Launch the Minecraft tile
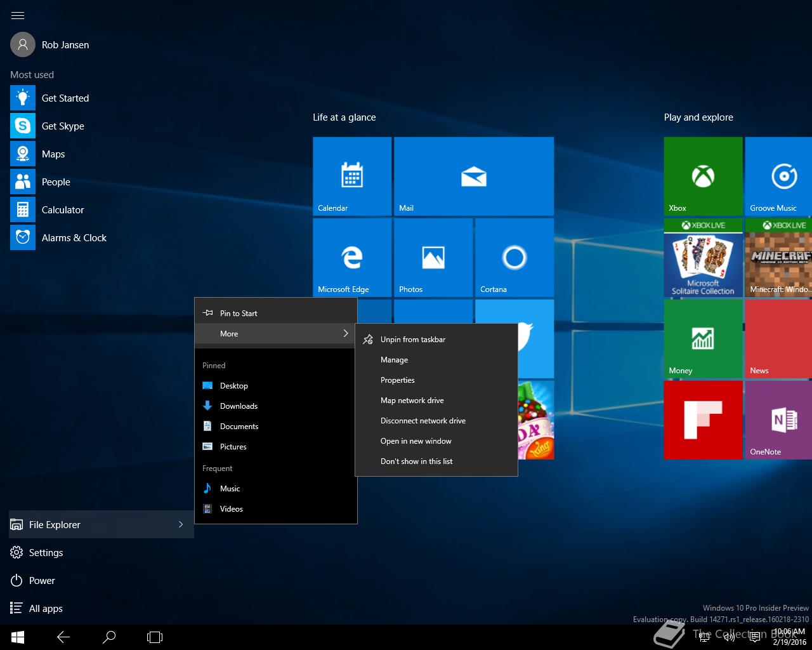 (779, 258)
